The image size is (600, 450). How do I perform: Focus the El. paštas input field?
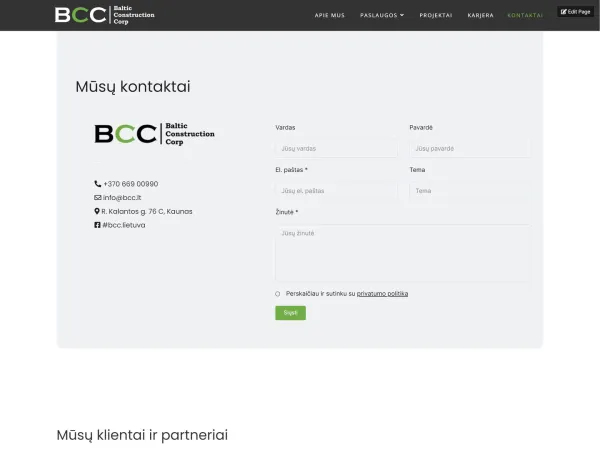click(336, 191)
